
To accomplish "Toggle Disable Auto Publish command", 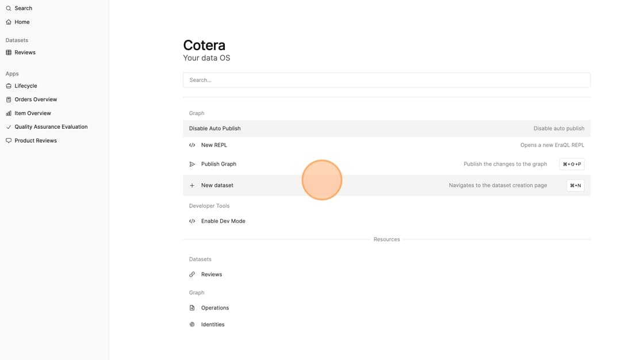I will click(x=214, y=128).
